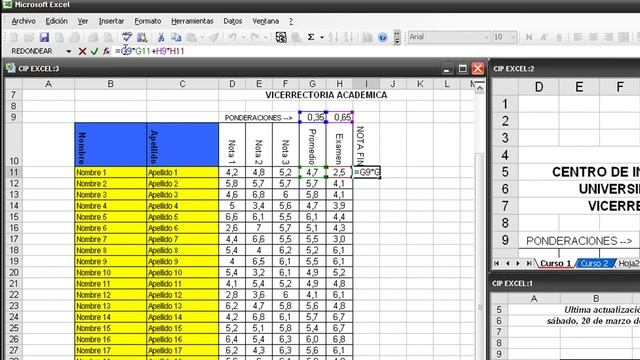Viewport: 640px width, 360px height.
Task: Expand the AutoSum dropdown arrow
Action: (322, 38)
